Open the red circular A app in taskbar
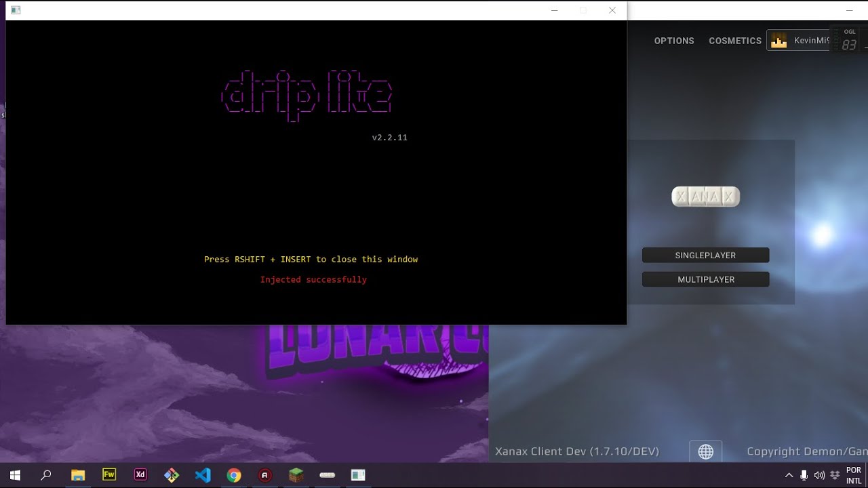 [x=265, y=475]
